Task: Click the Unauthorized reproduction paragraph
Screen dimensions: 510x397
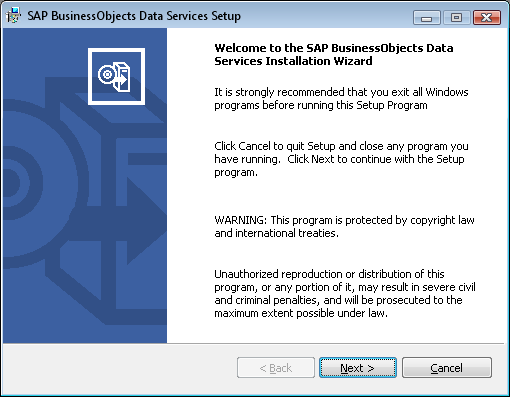Action: [x=345, y=293]
